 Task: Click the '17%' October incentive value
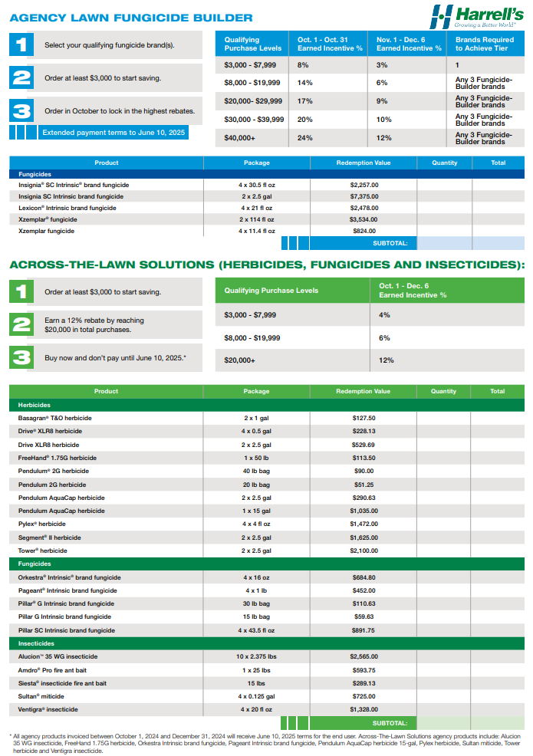(305, 101)
